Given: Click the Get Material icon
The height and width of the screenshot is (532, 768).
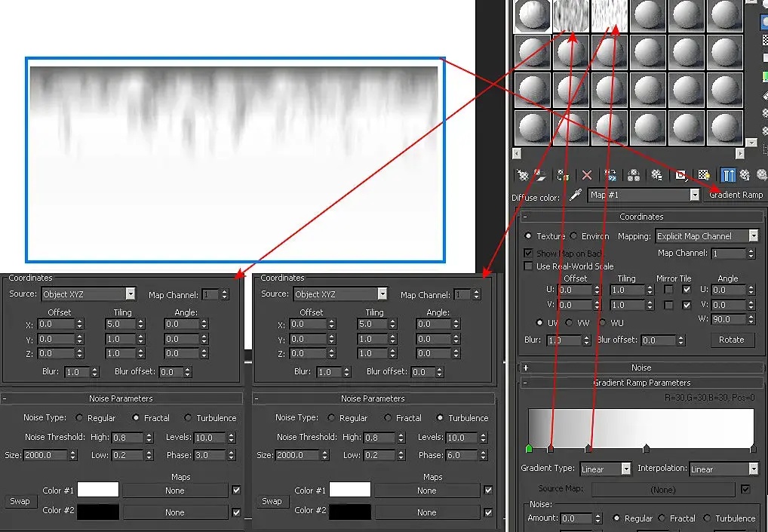Looking at the screenshot, I should pyautogui.click(x=523, y=175).
